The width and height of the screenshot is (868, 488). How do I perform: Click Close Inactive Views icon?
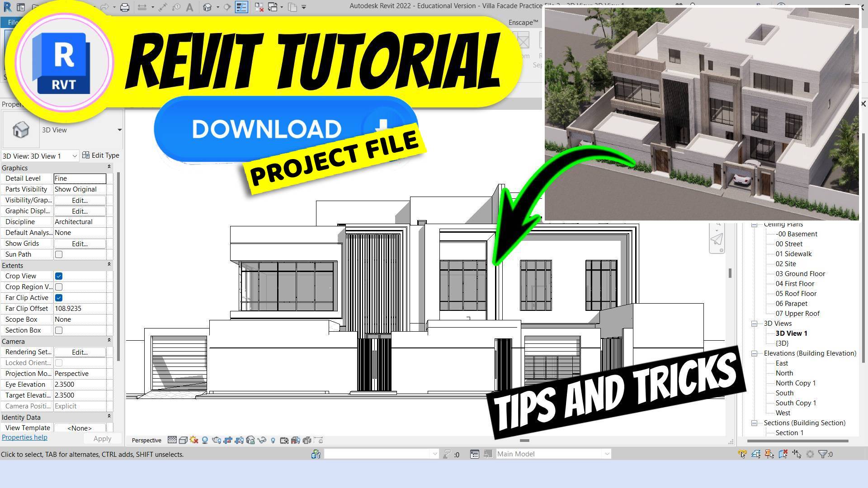pos(259,7)
